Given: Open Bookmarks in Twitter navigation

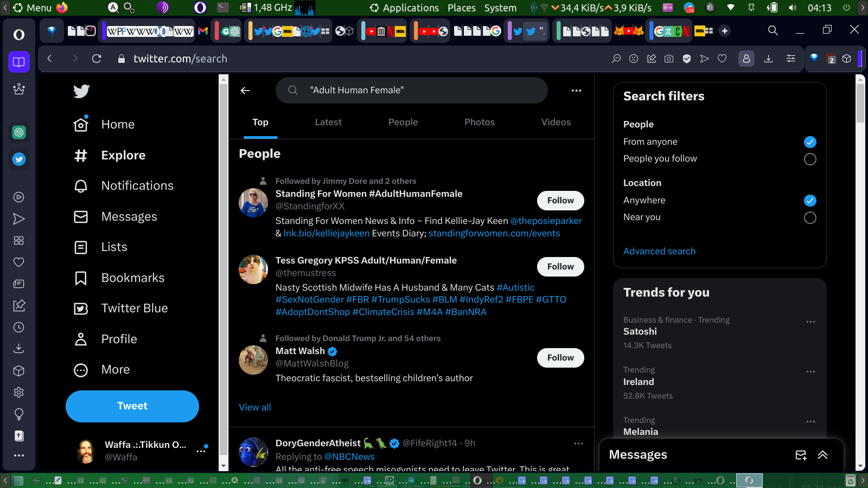Looking at the screenshot, I should click(119, 278).
